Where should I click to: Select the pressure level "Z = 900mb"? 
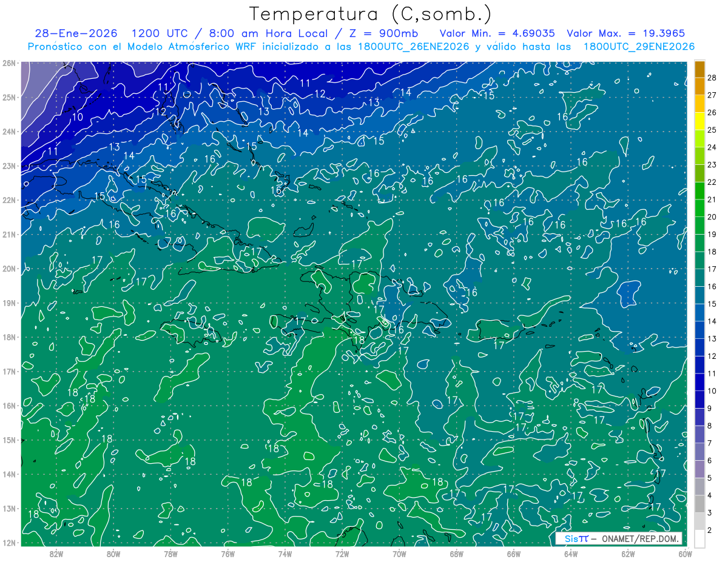[x=384, y=33]
